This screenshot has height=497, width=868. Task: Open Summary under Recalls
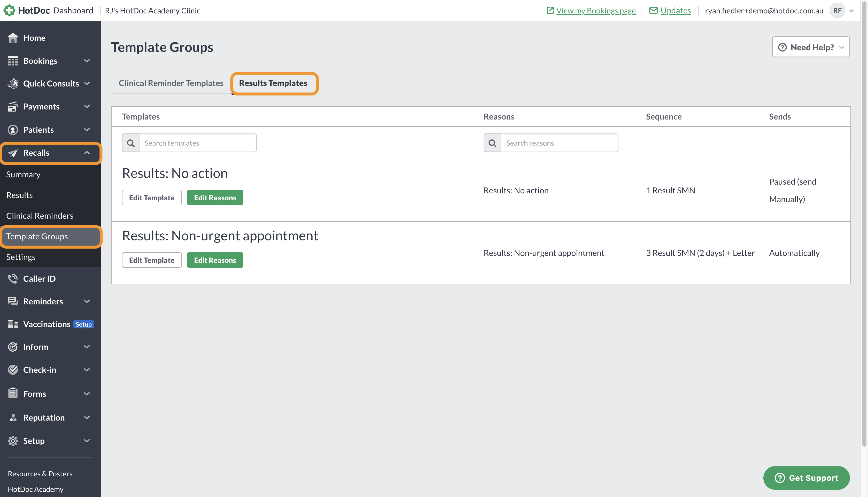[x=23, y=175]
